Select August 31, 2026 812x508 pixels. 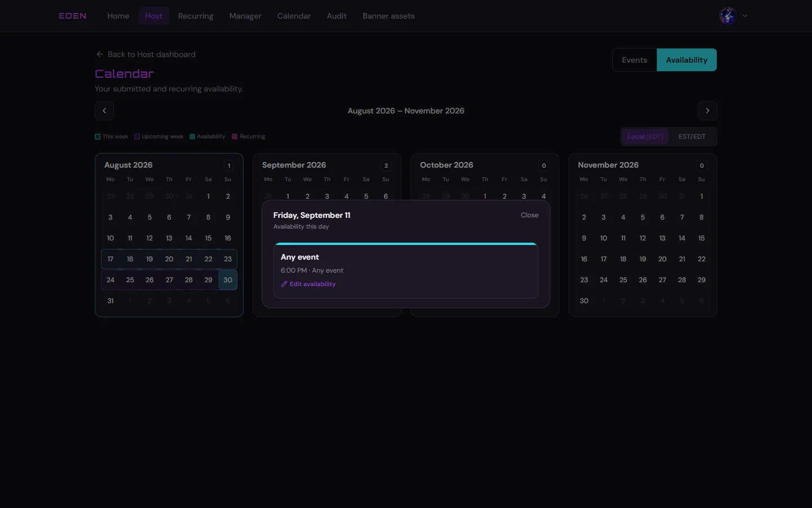tap(111, 301)
